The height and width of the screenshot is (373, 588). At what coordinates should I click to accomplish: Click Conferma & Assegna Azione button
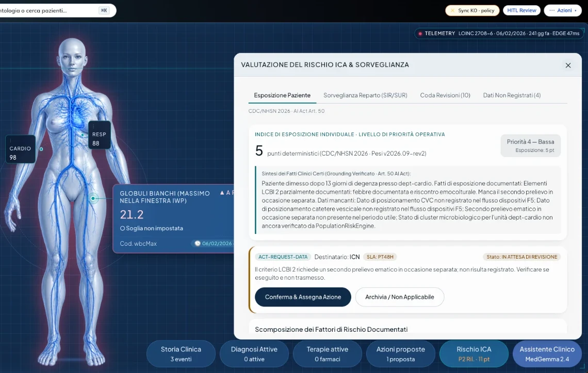pos(303,297)
